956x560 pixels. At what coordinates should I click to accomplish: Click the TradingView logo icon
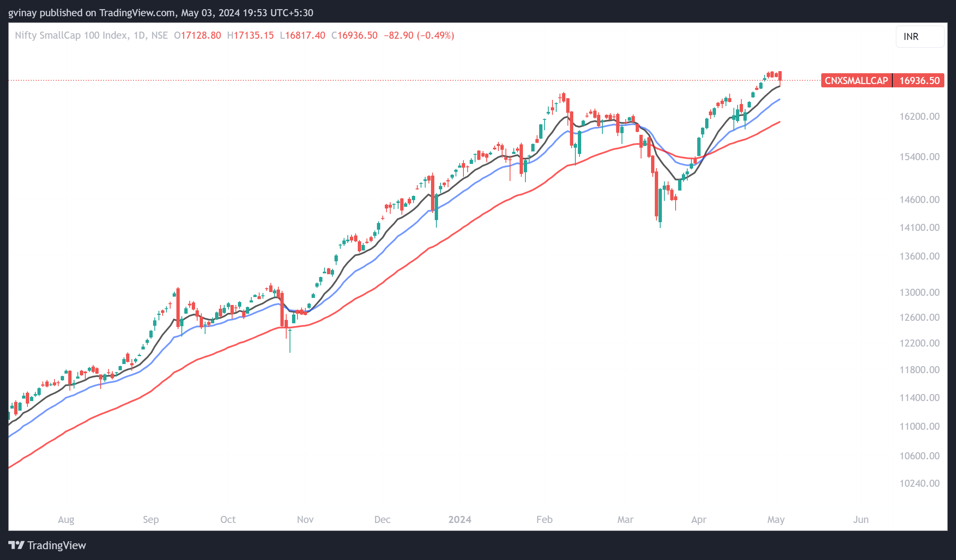point(17,545)
